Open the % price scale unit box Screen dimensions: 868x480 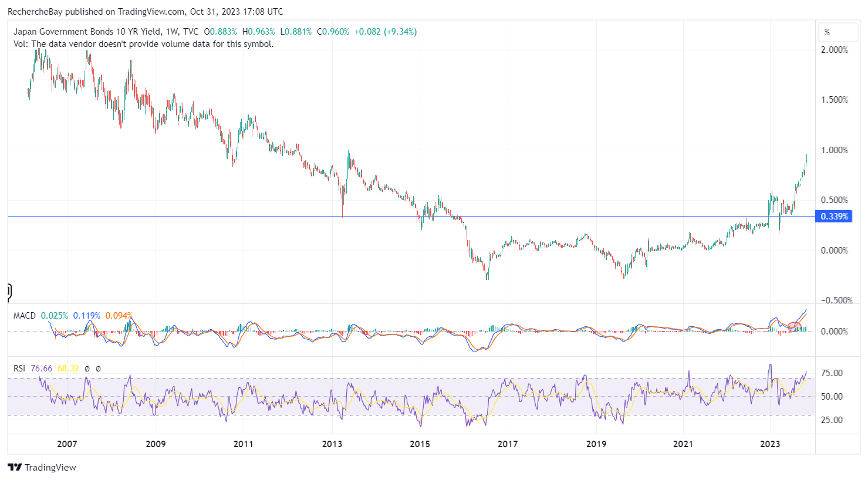[x=837, y=32]
